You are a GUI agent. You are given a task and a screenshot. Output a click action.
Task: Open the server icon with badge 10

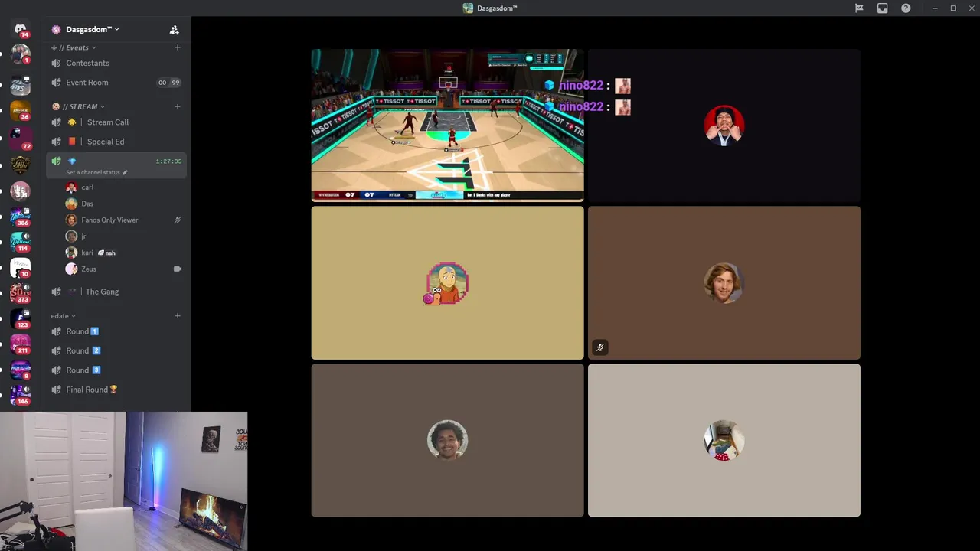[x=21, y=268]
